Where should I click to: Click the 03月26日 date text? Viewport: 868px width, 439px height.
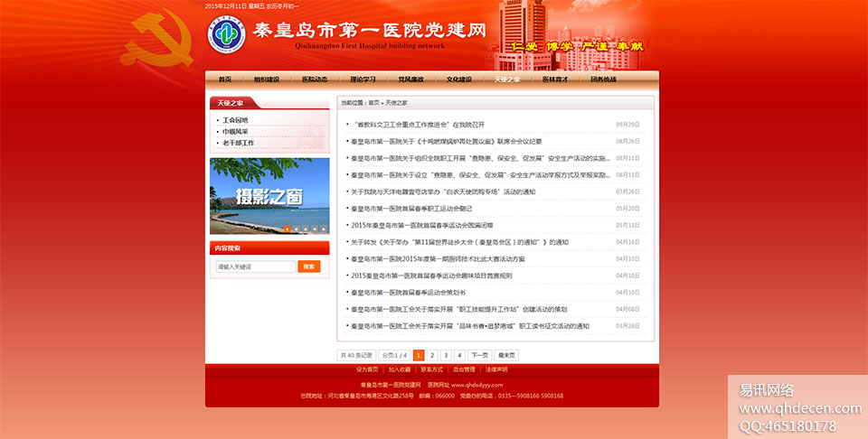tap(627, 326)
